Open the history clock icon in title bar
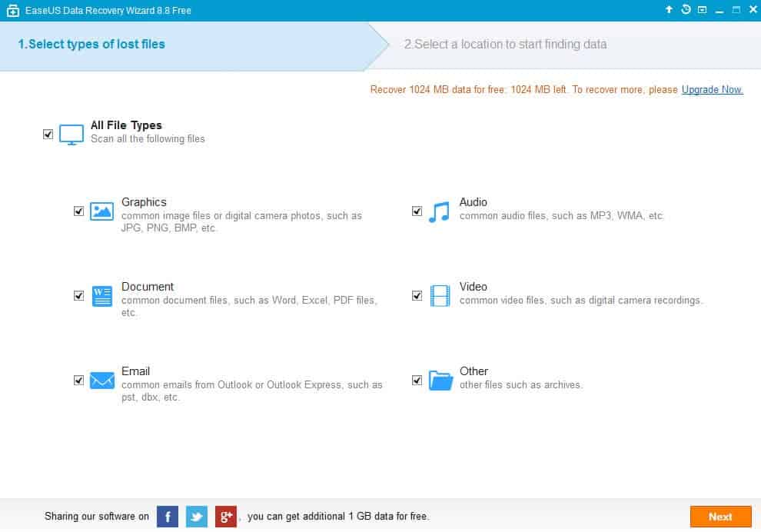The height and width of the screenshot is (532, 761). (x=686, y=10)
